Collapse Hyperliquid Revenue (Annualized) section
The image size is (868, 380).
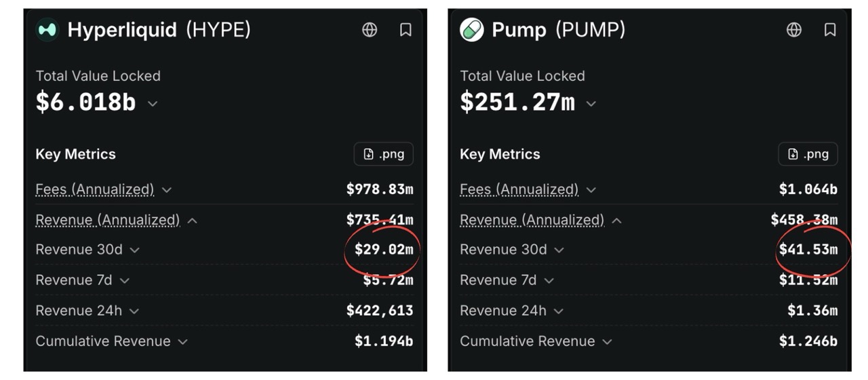[x=192, y=221]
